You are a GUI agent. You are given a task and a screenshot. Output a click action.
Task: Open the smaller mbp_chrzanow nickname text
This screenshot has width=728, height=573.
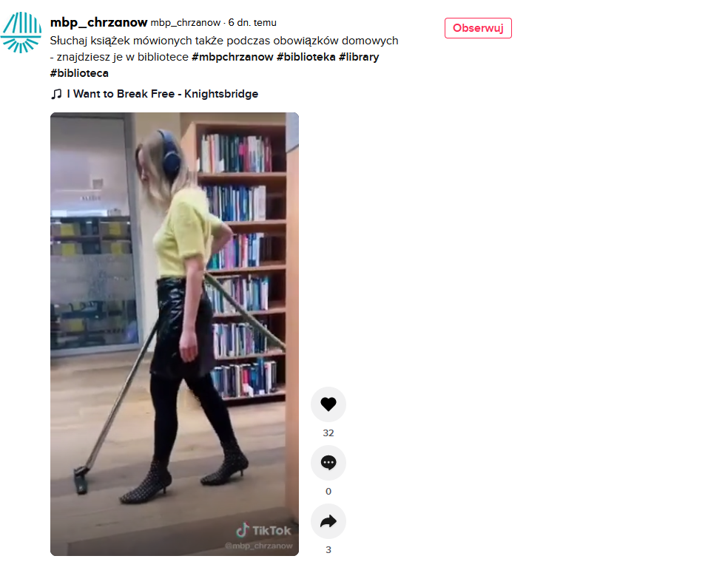(x=185, y=23)
